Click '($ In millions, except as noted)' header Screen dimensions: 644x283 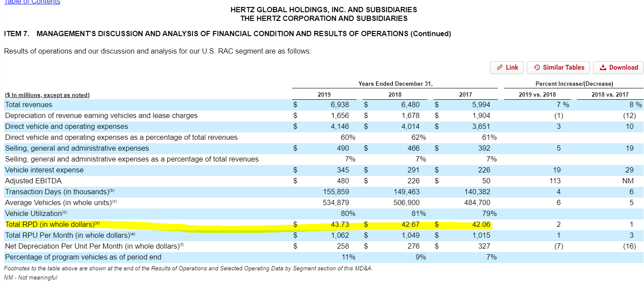pyautogui.click(x=47, y=95)
